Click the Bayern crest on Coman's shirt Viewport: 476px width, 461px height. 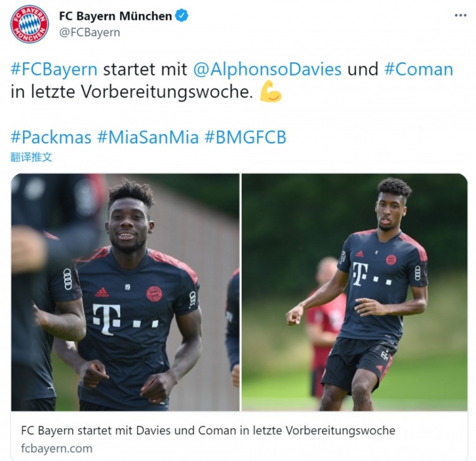click(x=391, y=259)
